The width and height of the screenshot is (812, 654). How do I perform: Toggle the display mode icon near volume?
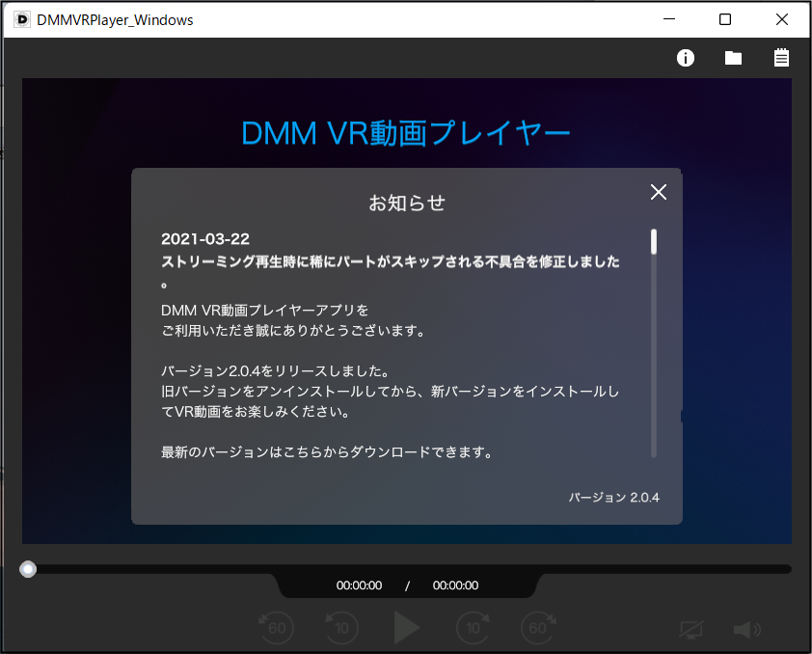691,630
